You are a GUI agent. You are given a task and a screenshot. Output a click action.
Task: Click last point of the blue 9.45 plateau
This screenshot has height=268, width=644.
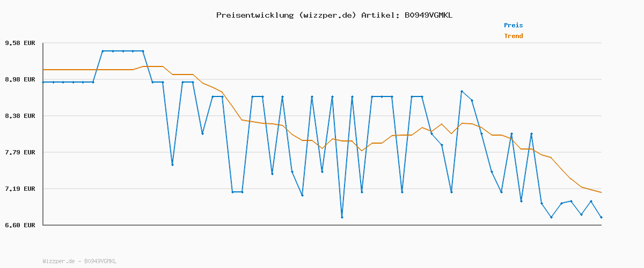143,51
